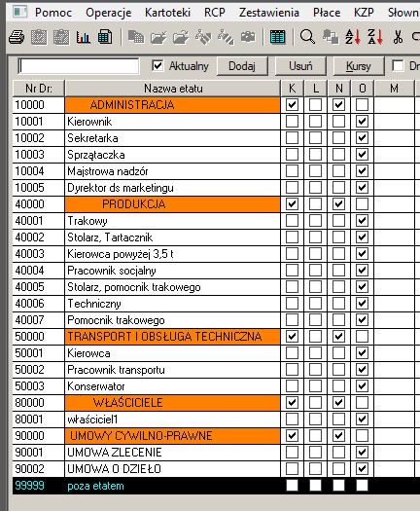
Task: Check the L checkbox for PRODUKCJA row
Action: tap(315, 204)
